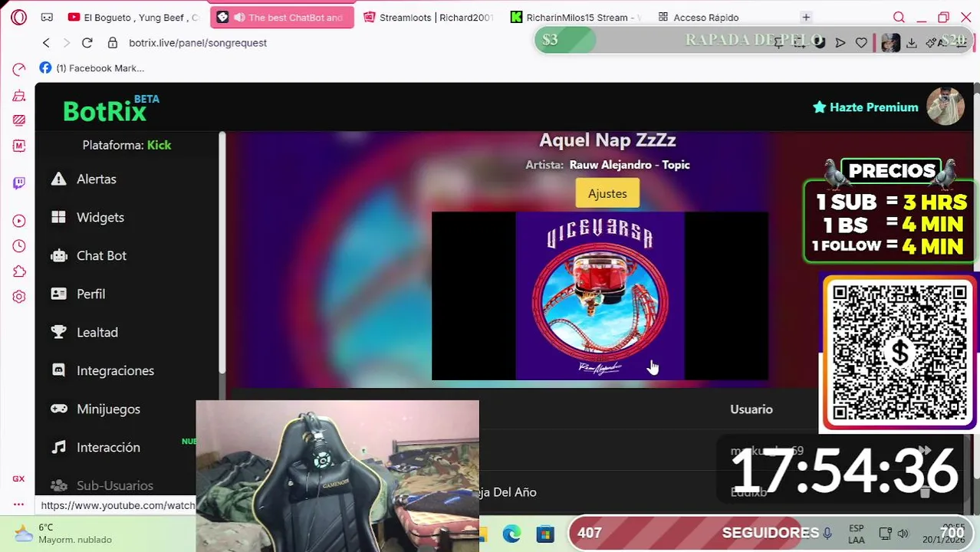
Task: Open the browser heart favorites icon
Action: pos(861,43)
